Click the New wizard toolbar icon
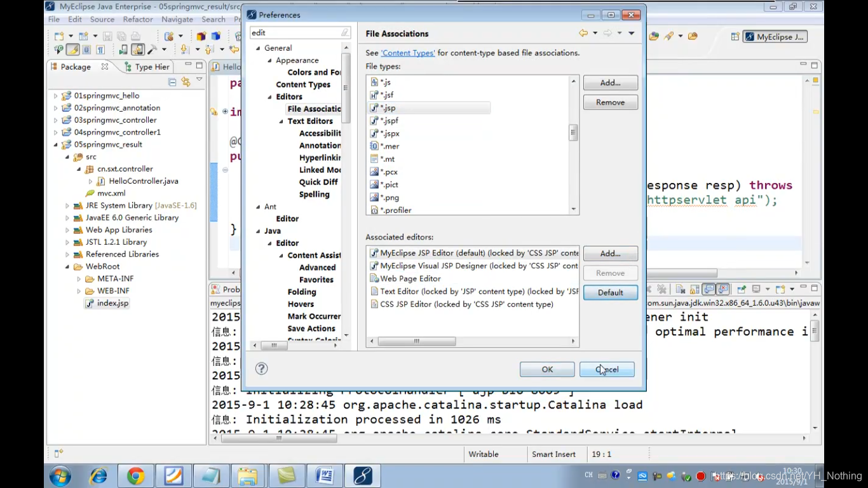 (58, 36)
